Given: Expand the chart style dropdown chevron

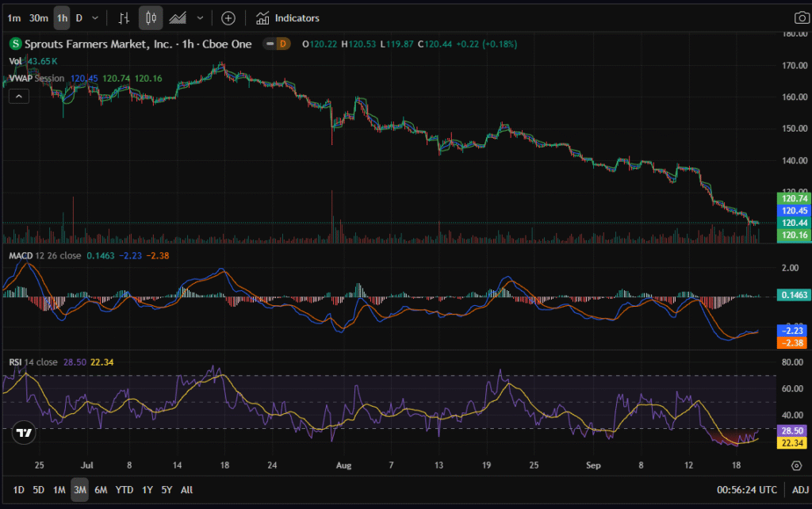Looking at the screenshot, I should coord(200,17).
